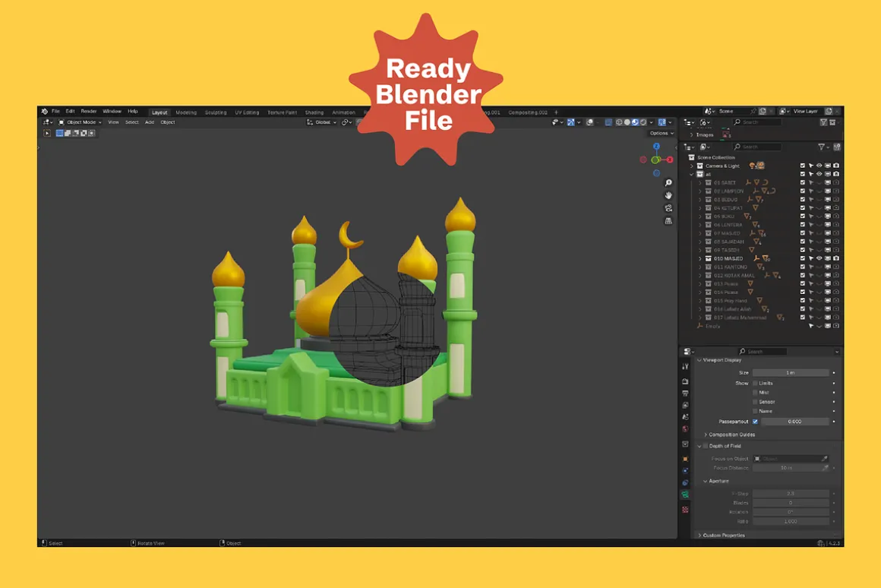Screen dimensions: 881x588
Task: Open the Object Mode dropdown
Action: 80,122
